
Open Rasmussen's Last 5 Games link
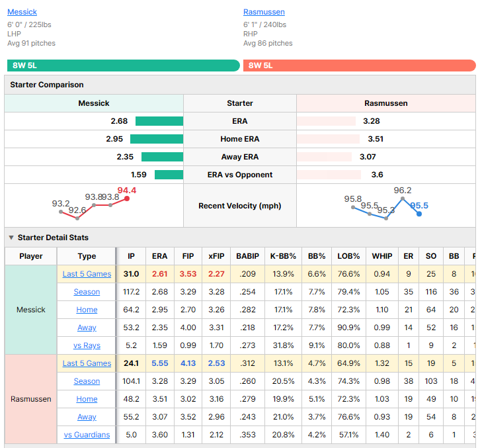[x=87, y=363]
